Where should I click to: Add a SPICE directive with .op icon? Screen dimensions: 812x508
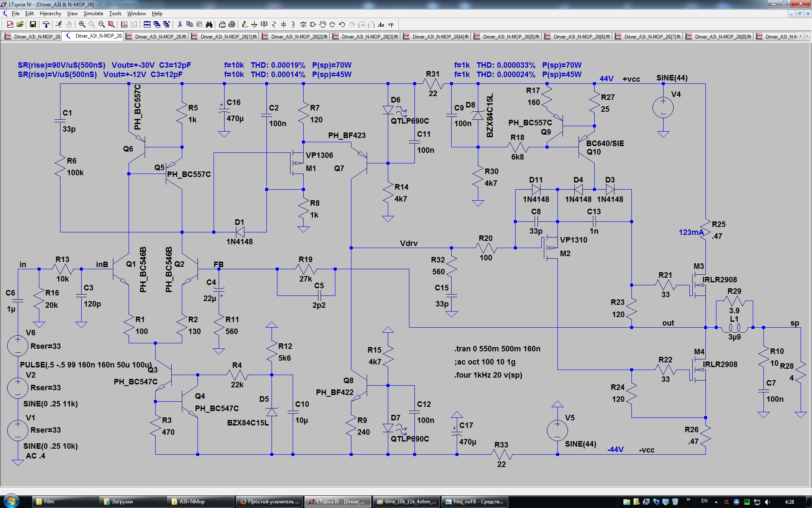(x=391, y=25)
